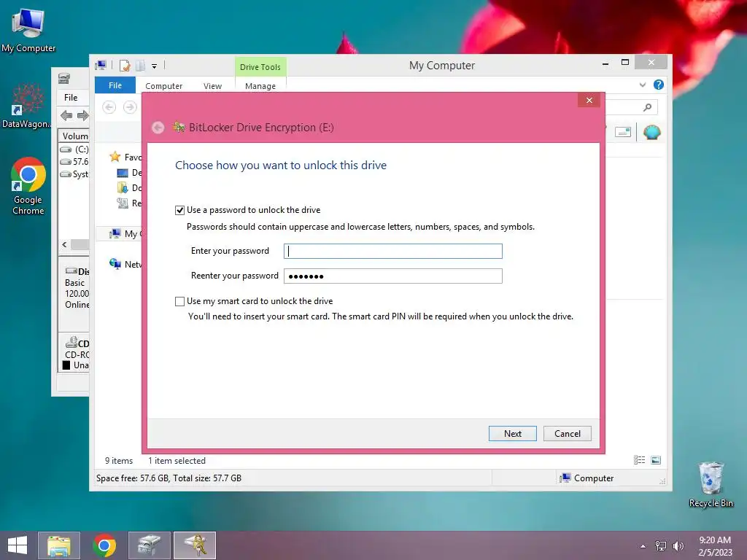
Task: Maximize the My Computer window
Action: pyautogui.click(x=625, y=63)
